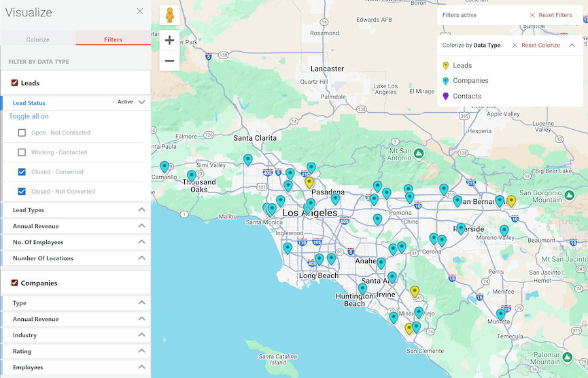
Task: Click the yellow Leads legend pin
Action: point(445,66)
